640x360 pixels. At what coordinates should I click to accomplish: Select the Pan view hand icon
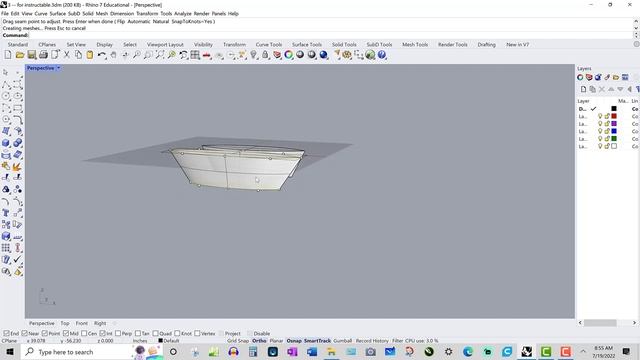pyautogui.click(x=113, y=55)
